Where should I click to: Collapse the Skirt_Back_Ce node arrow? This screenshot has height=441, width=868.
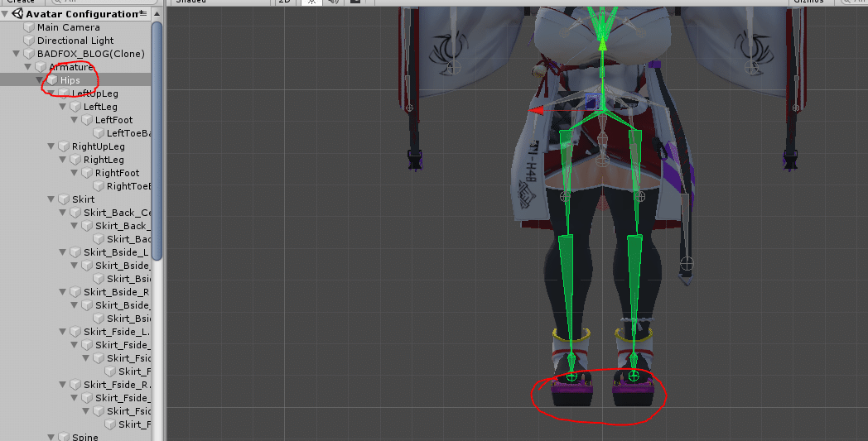[63, 213]
